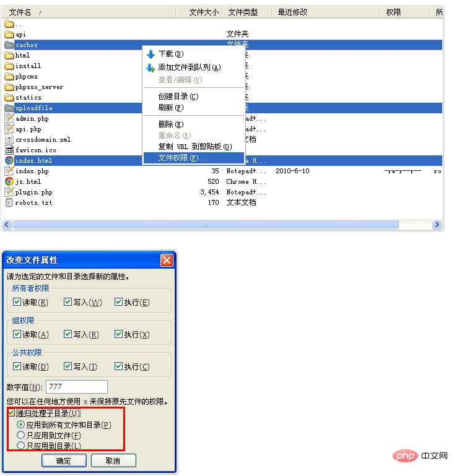Sort by the 文件大小 column header
The height and width of the screenshot is (476, 454).
199,12
